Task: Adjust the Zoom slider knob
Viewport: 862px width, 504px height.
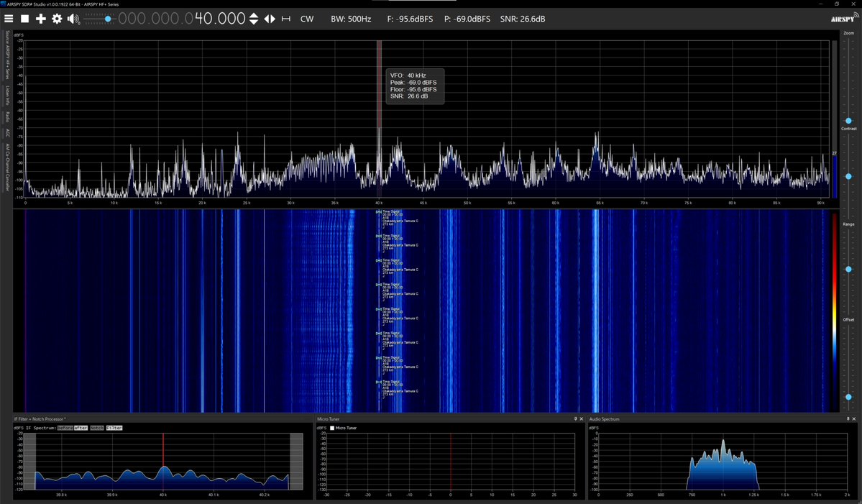Action: pyautogui.click(x=848, y=120)
